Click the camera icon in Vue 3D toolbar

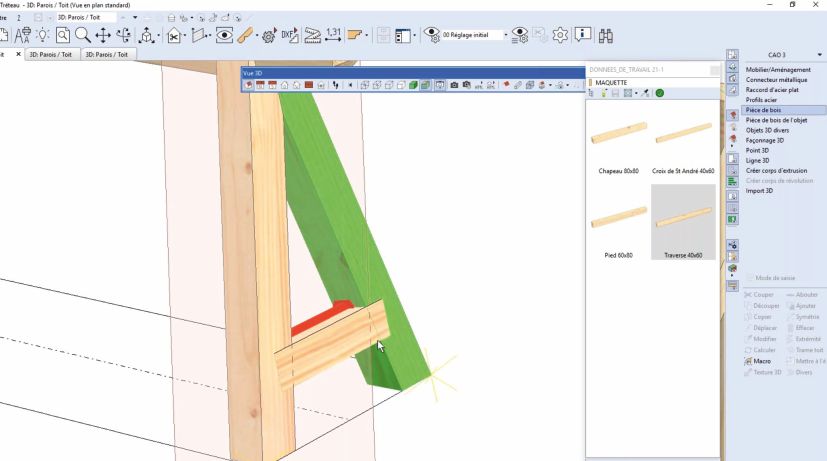coord(453,85)
